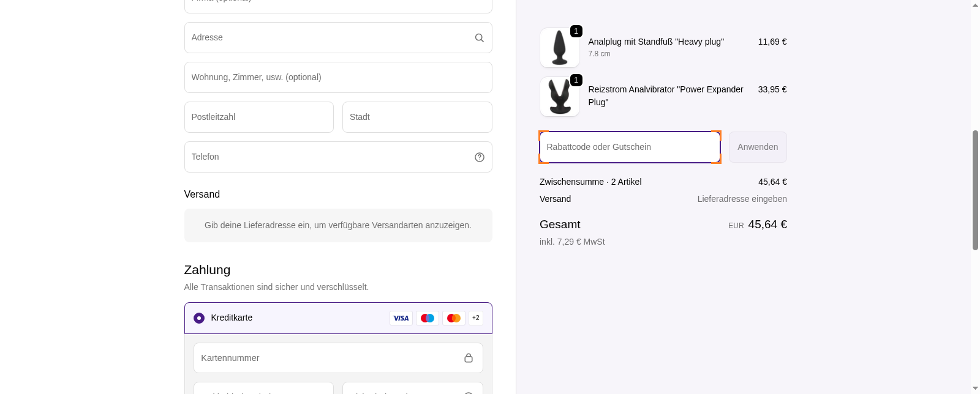Image resolution: width=980 pixels, height=394 pixels.
Task: Click the Visa card logo
Action: (401, 318)
